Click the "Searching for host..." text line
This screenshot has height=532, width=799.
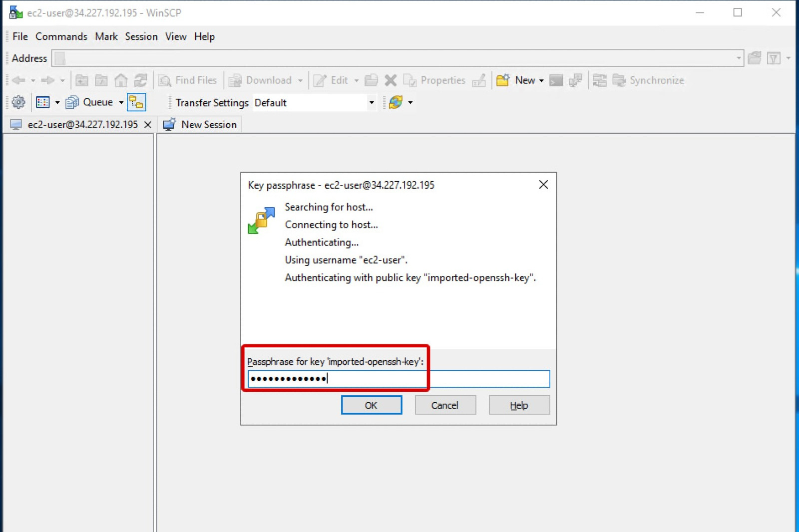pyautogui.click(x=329, y=207)
